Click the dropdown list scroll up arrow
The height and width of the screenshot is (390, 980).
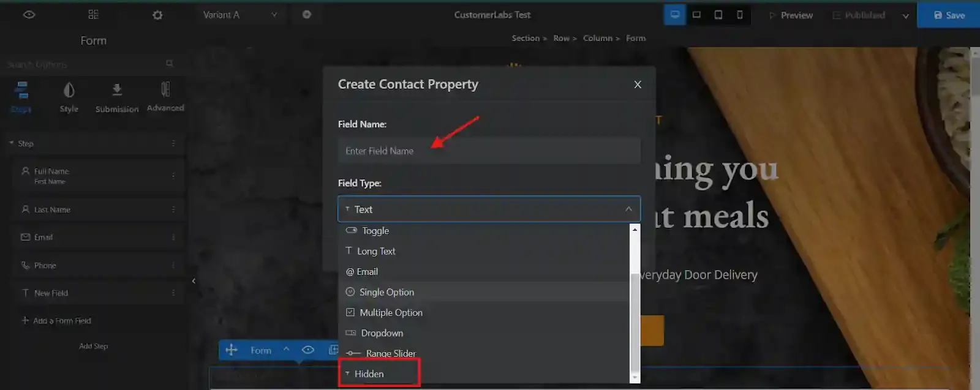(635, 230)
